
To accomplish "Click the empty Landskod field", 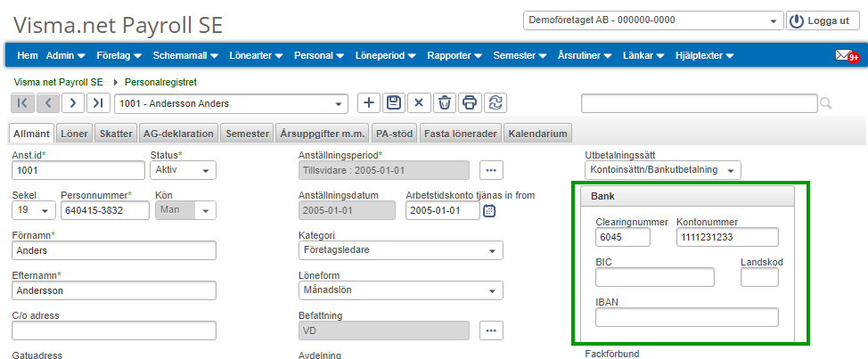I will coord(759,277).
